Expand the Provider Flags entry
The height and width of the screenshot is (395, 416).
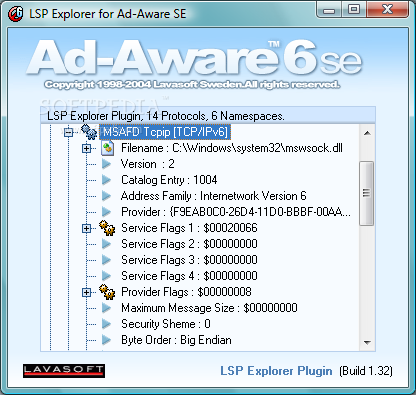click(x=86, y=292)
